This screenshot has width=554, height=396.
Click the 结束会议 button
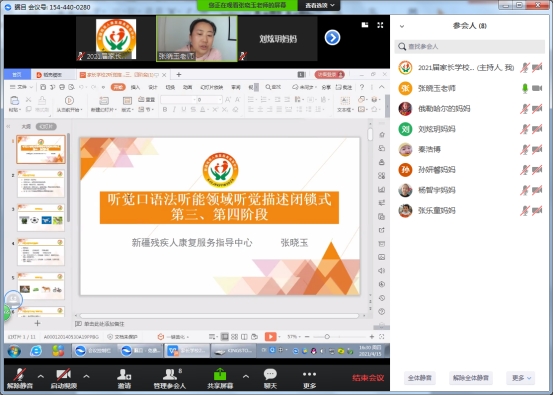point(368,378)
